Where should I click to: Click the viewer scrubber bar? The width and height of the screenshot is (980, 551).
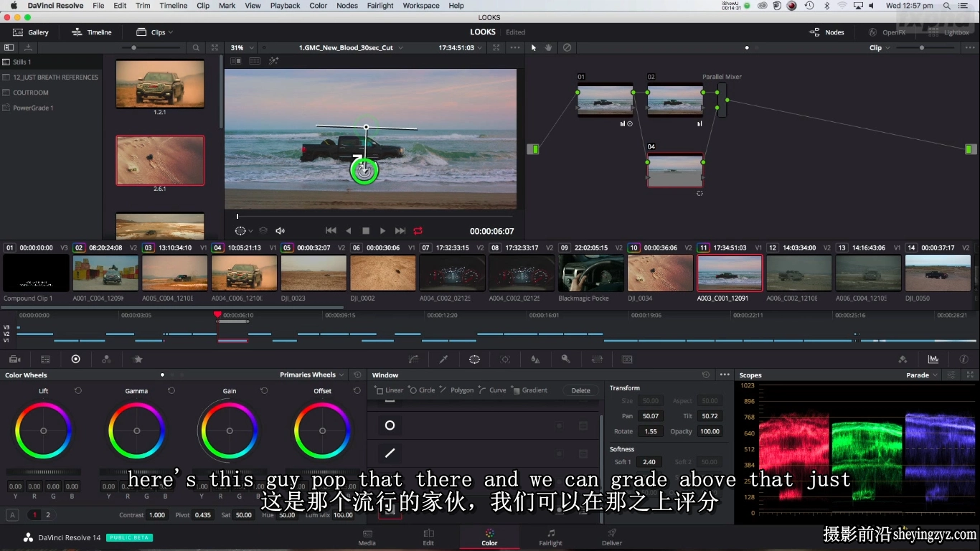pyautogui.click(x=374, y=216)
